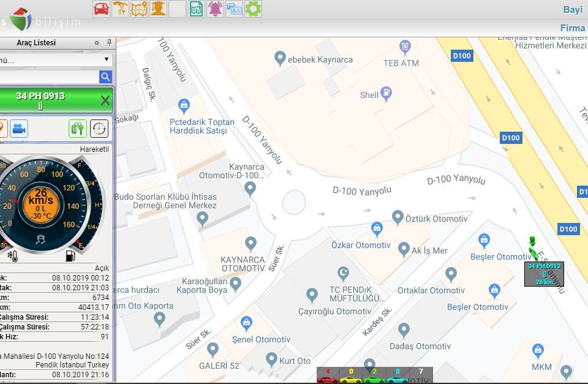Click the MKM shop marker
The image size is (588, 384).
[538, 352]
